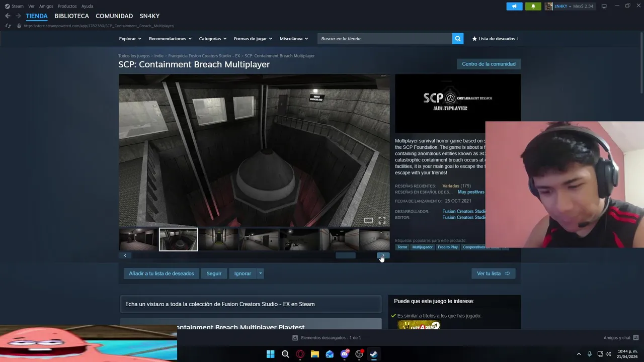Open the Variadas recent reviews link
644x362 pixels.
coord(451,186)
